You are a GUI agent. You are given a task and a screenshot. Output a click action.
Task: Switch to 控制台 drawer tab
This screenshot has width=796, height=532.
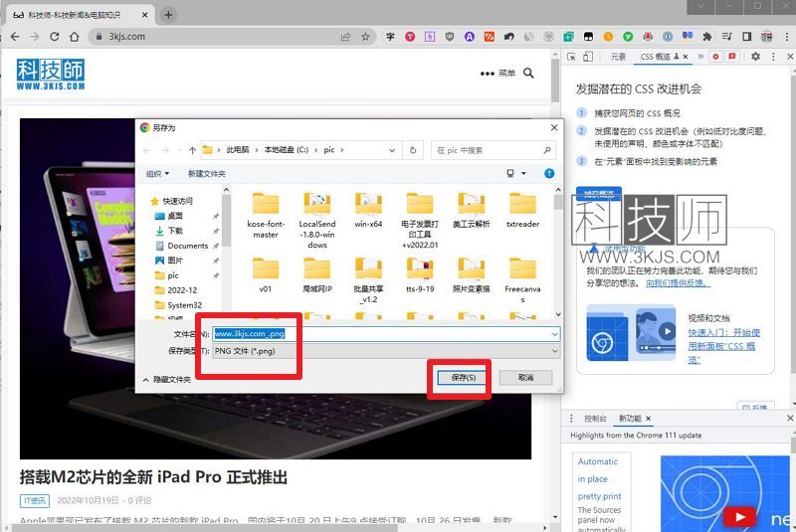pyautogui.click(x=595, y=419)
